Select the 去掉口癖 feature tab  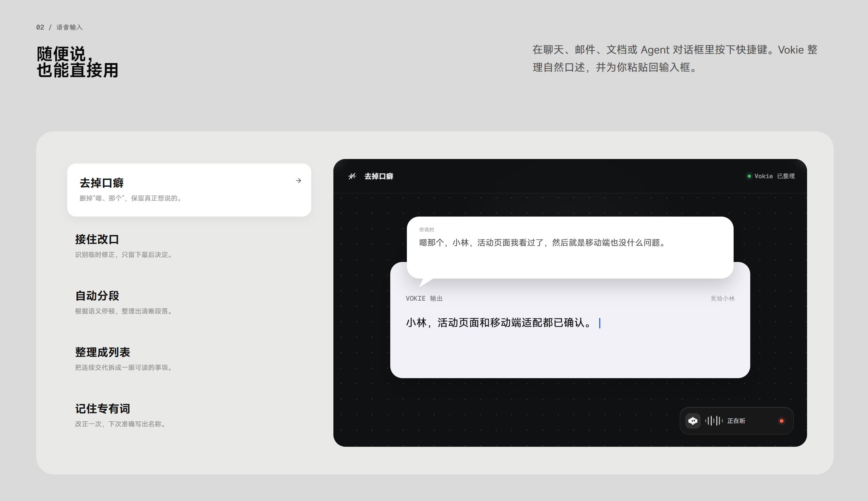189,190
